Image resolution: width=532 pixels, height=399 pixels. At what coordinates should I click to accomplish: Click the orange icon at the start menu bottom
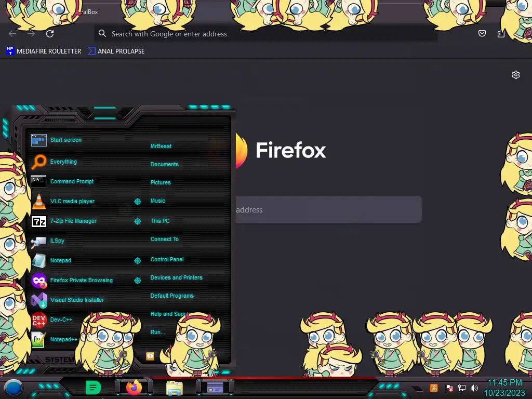pyautogui.click(x=150, y=356)
